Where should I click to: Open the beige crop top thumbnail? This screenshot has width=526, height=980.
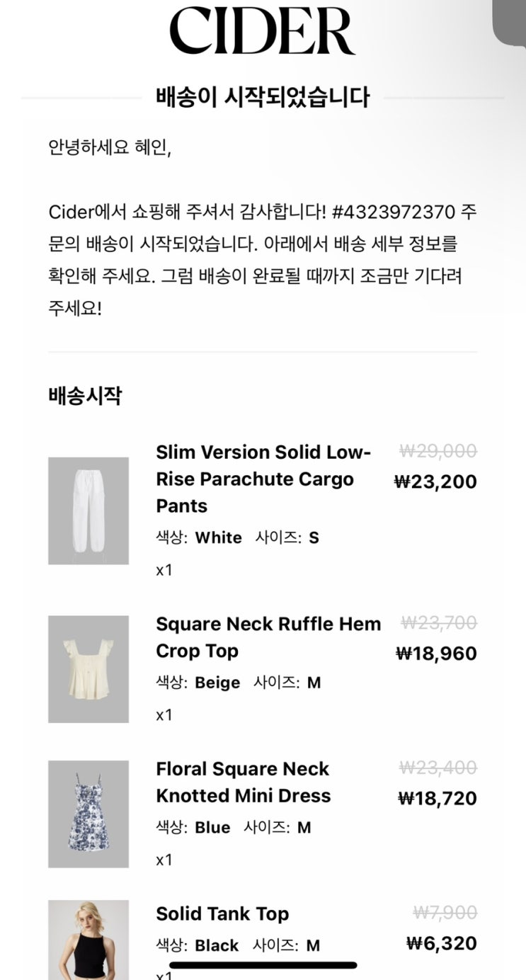click(x=88, y=669)
